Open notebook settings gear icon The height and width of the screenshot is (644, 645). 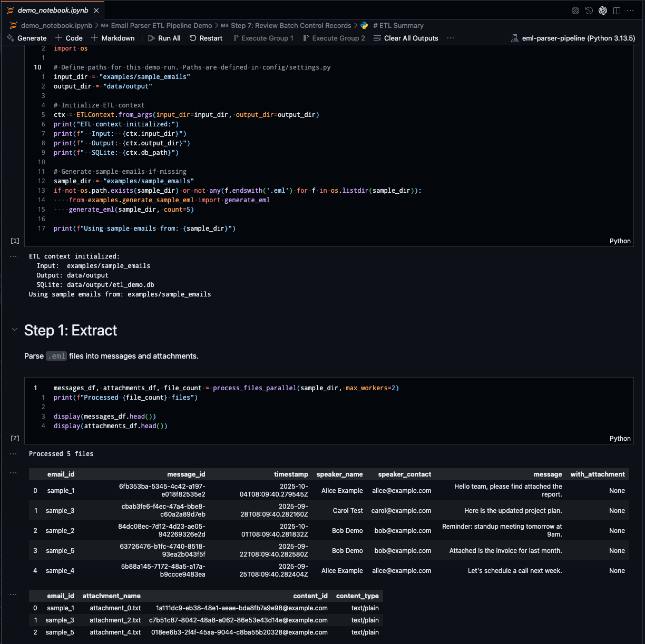tap(575, 11)
